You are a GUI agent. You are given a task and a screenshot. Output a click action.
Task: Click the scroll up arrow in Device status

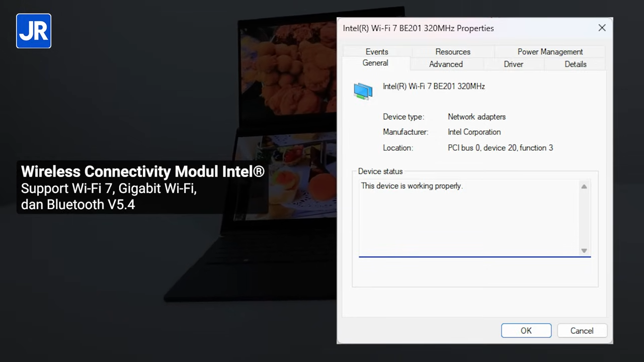click(584, 187)
